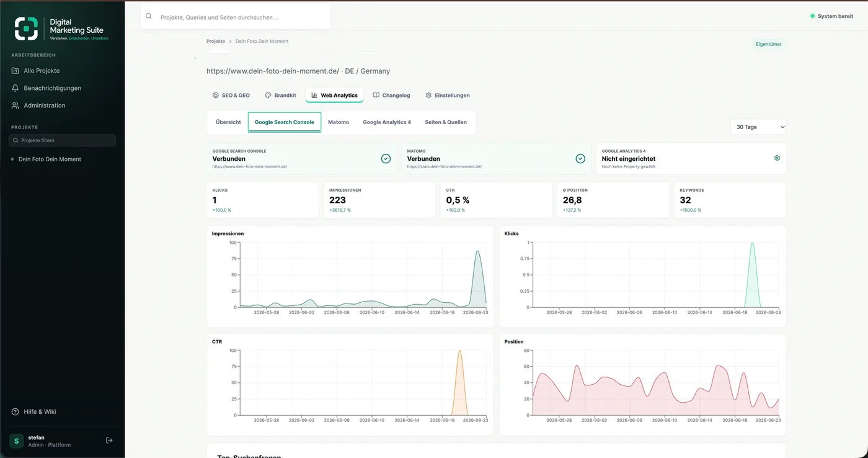Click the Administration users icon
The height and width of the screenshot is (458, 868).
pyautogui.click(x=15, y=106)
